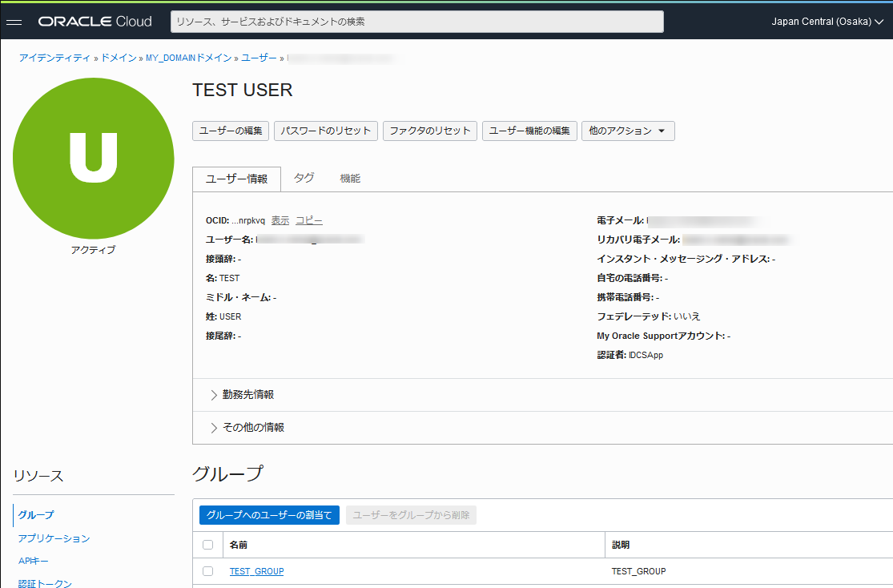Click the 姓: USER field
Screen dimensions: 893x588
223,316
